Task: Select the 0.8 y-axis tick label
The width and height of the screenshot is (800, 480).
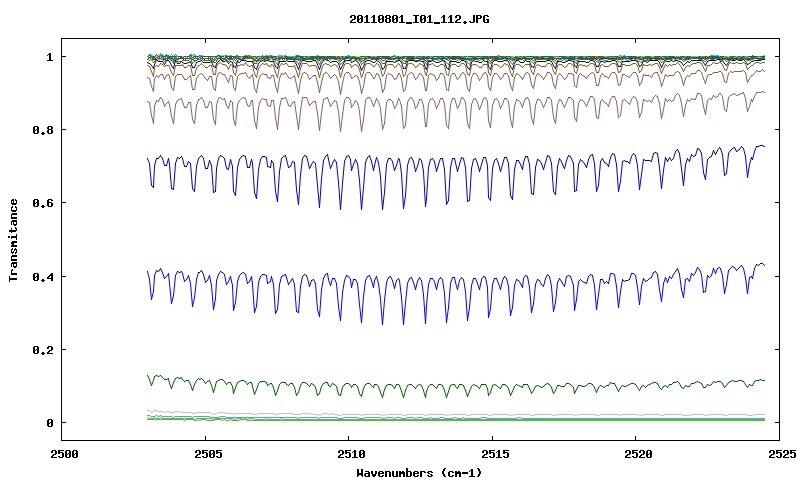Action: (43, 130)
